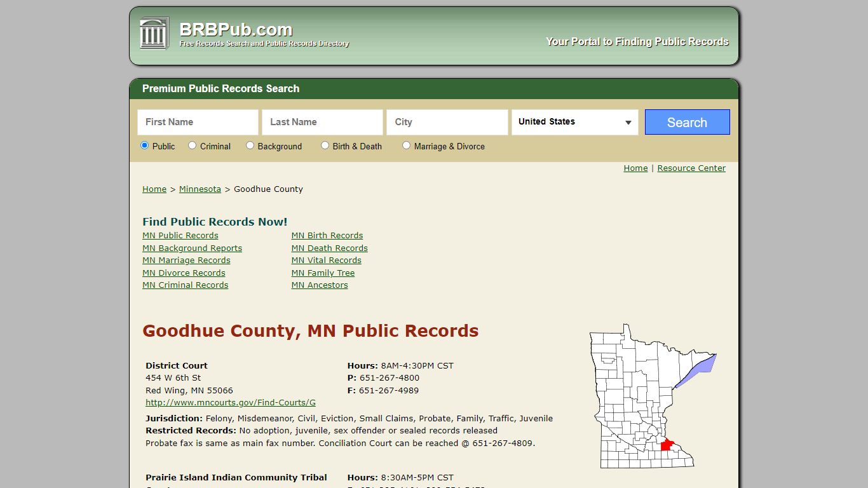The image size is (868, 488).
Task: Select the Criminal radio button
Action: (x=192, y=146)
